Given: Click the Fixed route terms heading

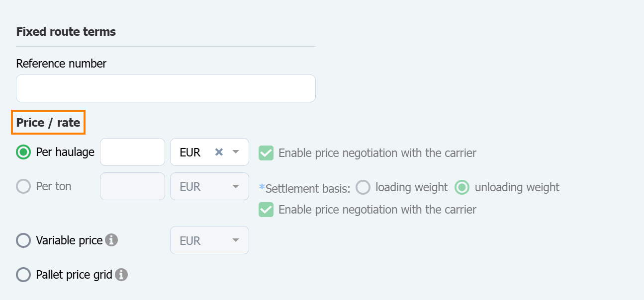Looking at the screenshot, I should click(x=66, y=32).
